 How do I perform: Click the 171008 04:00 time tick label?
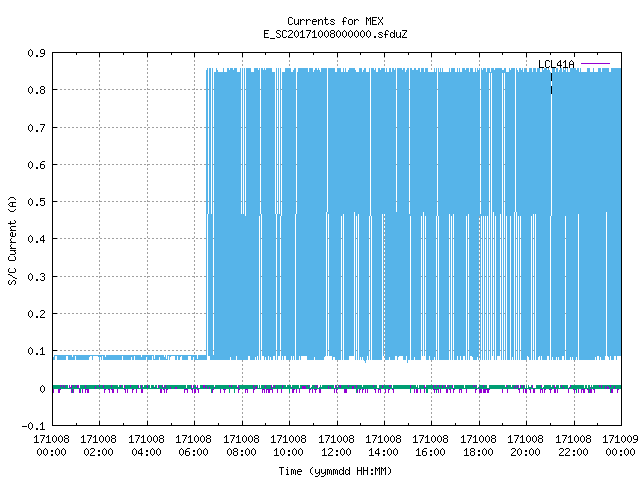tap(146, 446)
